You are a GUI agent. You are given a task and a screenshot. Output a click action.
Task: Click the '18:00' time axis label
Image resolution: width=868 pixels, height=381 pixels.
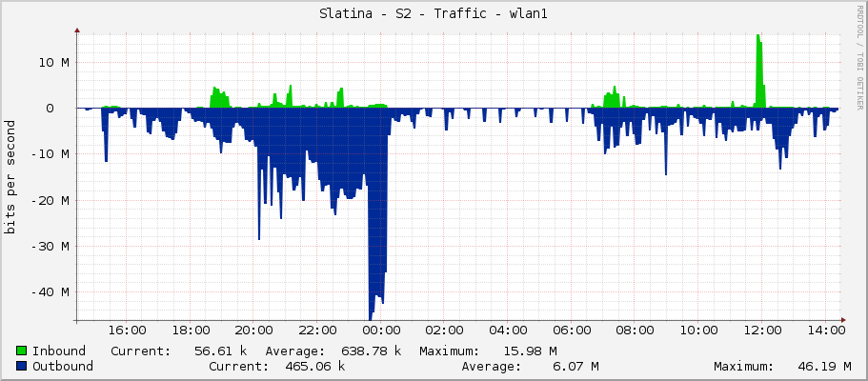191,331
